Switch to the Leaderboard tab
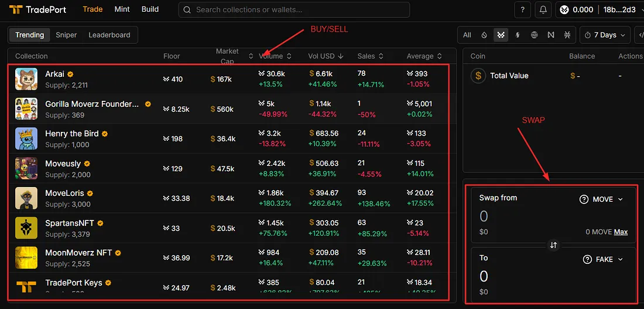644x309 pixels. point(109,35)
